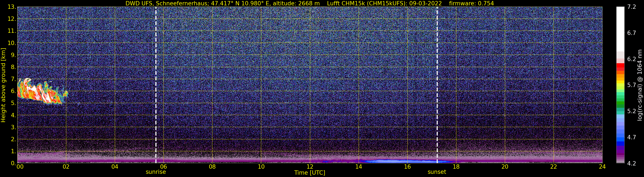
Task: Click the dark blue colorbar band near 4.7
Action: click(x=620, y=143)
